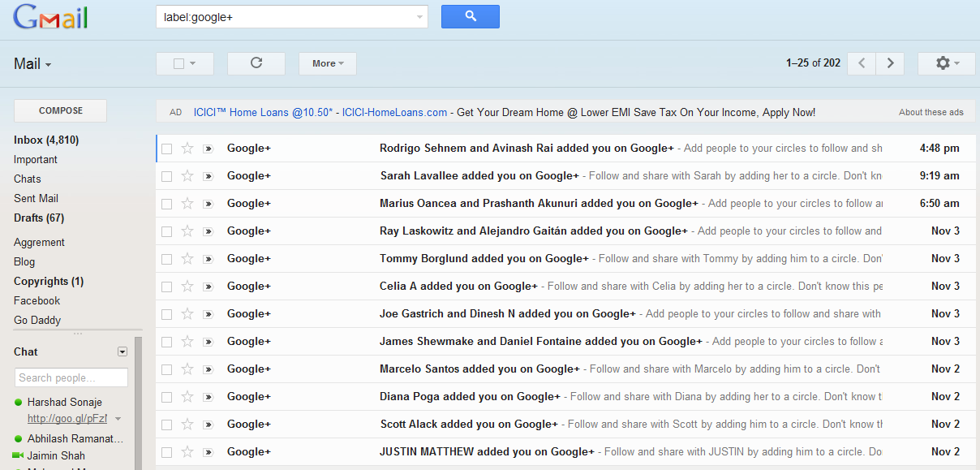The image size is (980, 470).
Task: Star the Tommy Borglund email
Action: point(187,258)
